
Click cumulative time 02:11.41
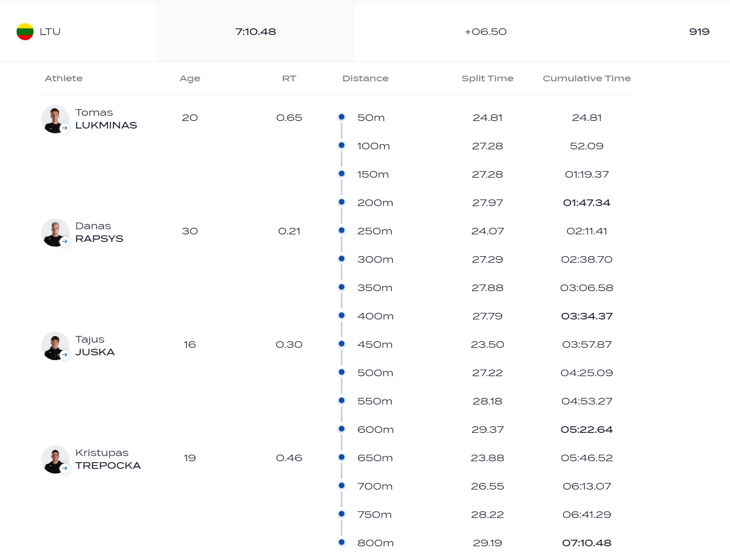(587, 231)
